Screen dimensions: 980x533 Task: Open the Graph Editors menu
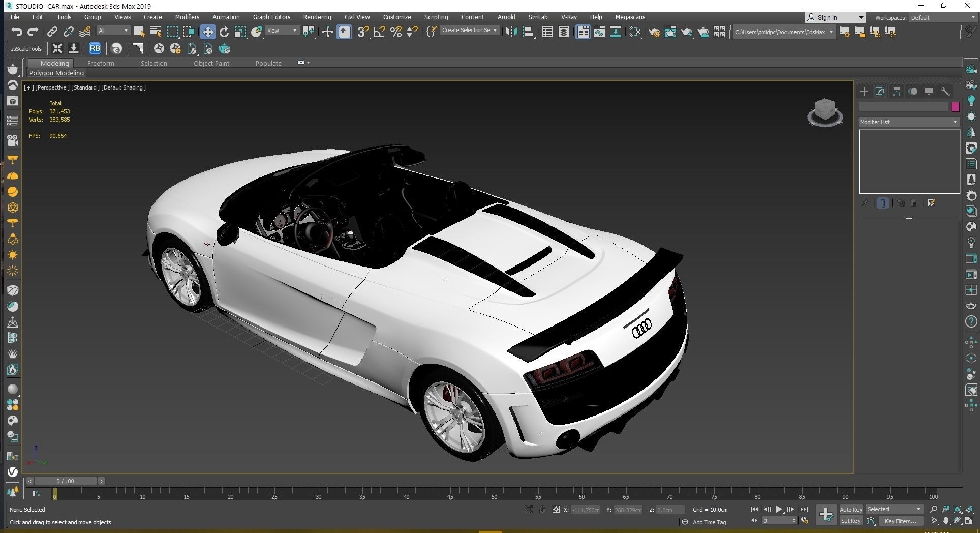click(271, 17)
